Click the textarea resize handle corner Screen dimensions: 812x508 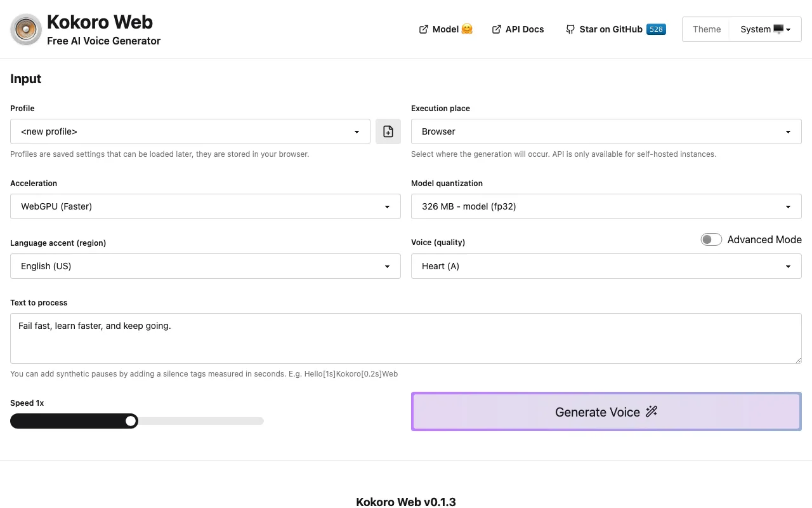[x=797, y=359]
